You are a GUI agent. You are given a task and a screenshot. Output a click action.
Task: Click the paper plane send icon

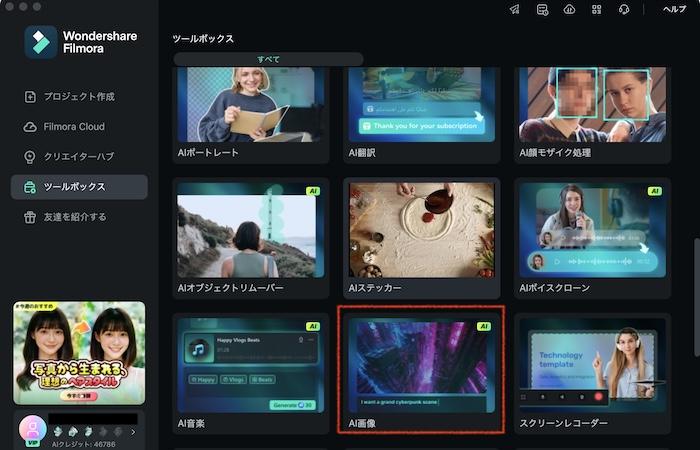pos(515,9)
